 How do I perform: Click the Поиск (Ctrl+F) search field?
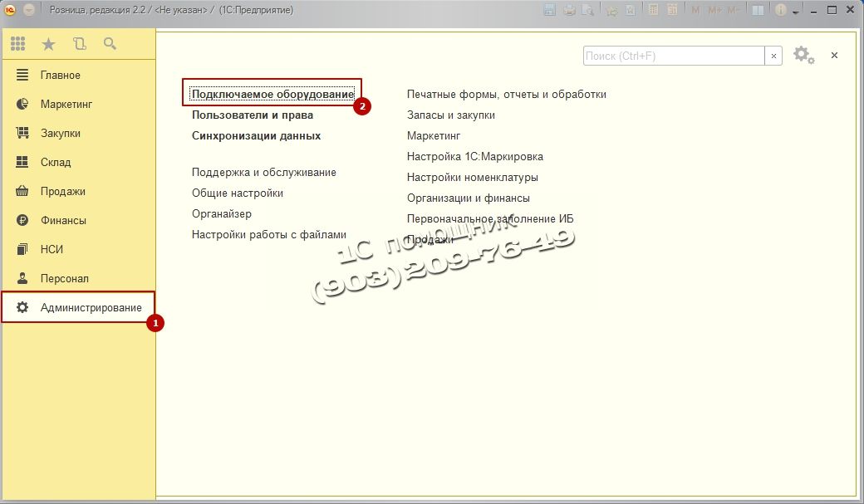673,56
